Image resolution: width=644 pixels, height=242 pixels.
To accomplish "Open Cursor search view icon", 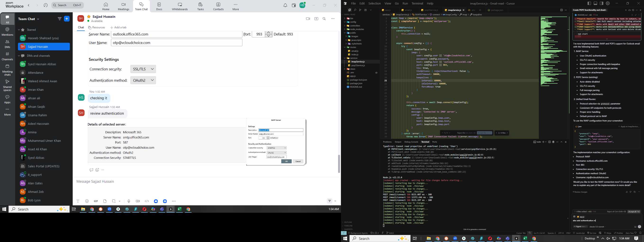I will (x=355, y=10).
